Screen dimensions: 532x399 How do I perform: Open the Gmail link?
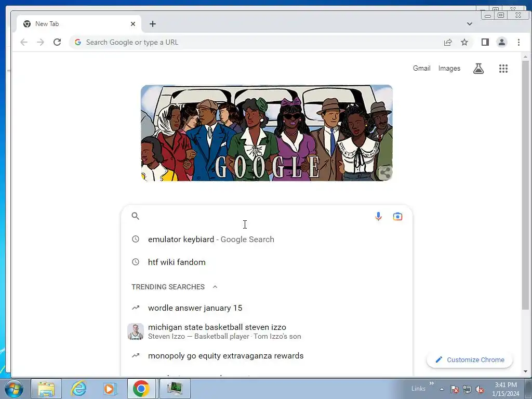[421, 68]
